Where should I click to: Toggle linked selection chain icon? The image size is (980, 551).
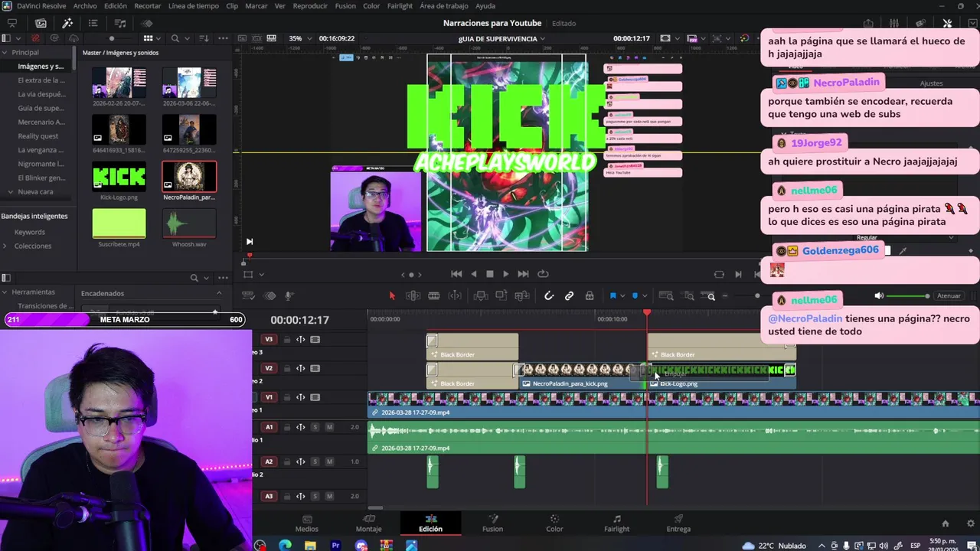[x=569, y=296]
